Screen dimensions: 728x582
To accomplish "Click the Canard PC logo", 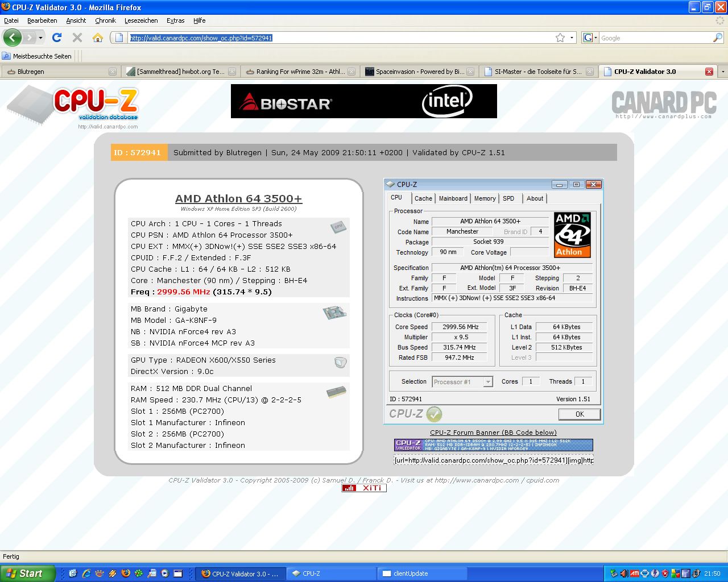I will (x=664, y=104).
